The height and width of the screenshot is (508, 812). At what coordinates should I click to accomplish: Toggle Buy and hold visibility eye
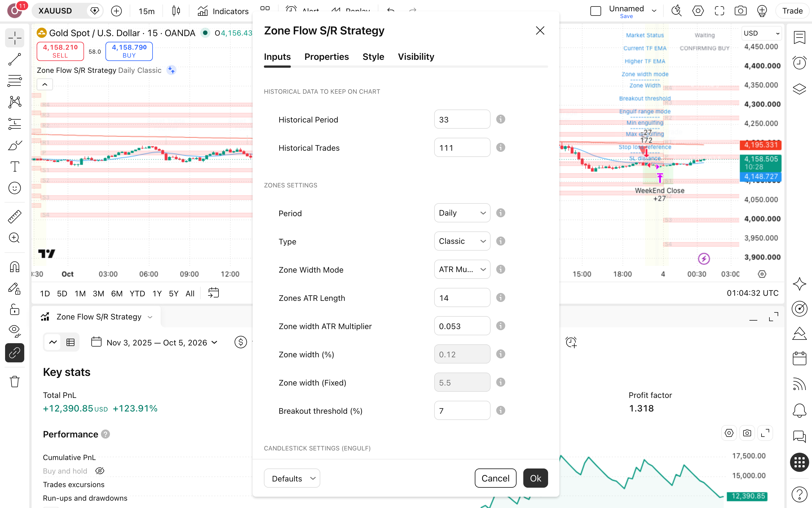click(100, 471)
